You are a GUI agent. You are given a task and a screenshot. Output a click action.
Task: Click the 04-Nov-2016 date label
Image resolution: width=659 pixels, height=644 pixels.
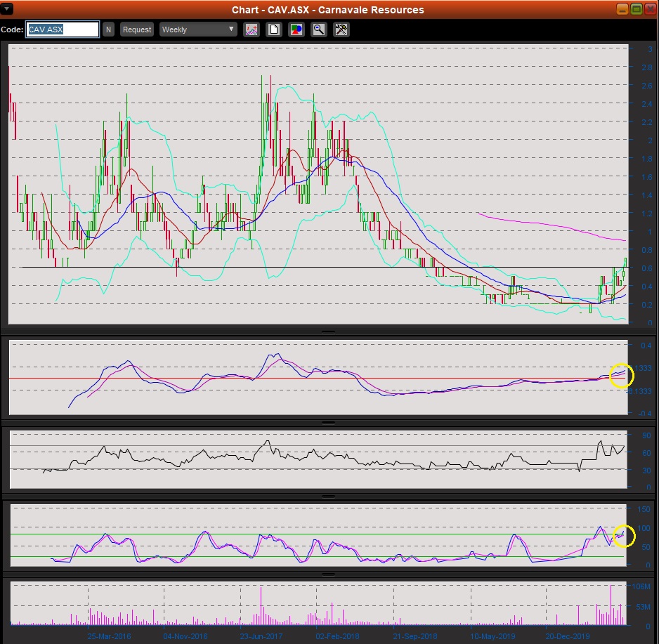[x=185, y=636]
